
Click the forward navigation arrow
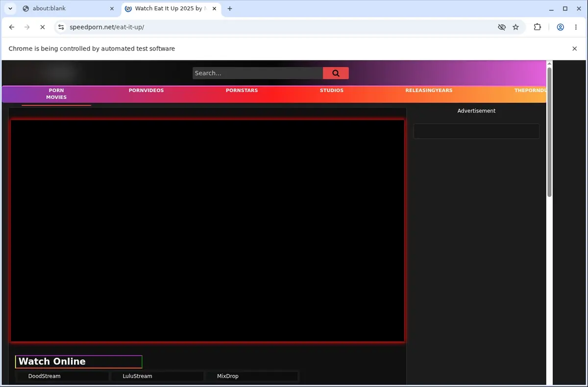tap(27, 27)
